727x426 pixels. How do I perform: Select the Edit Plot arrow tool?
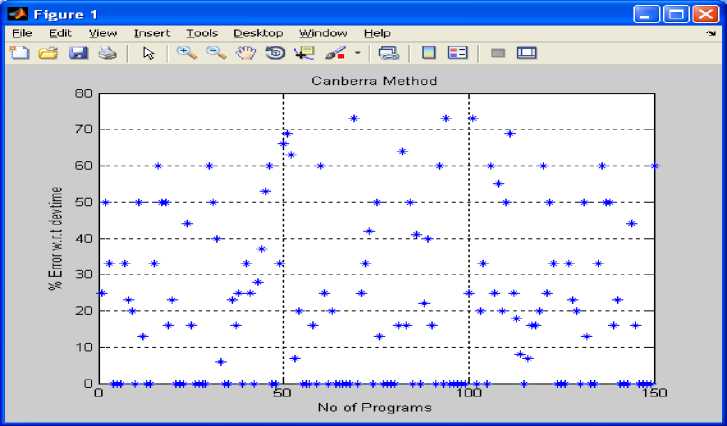(148, 53)
